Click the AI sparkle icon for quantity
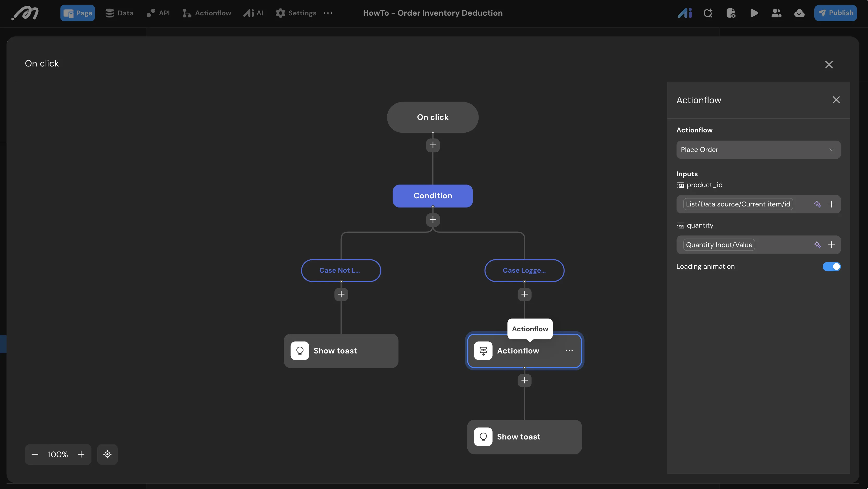This screenshot has height=489, width=868. click(817, 245)
